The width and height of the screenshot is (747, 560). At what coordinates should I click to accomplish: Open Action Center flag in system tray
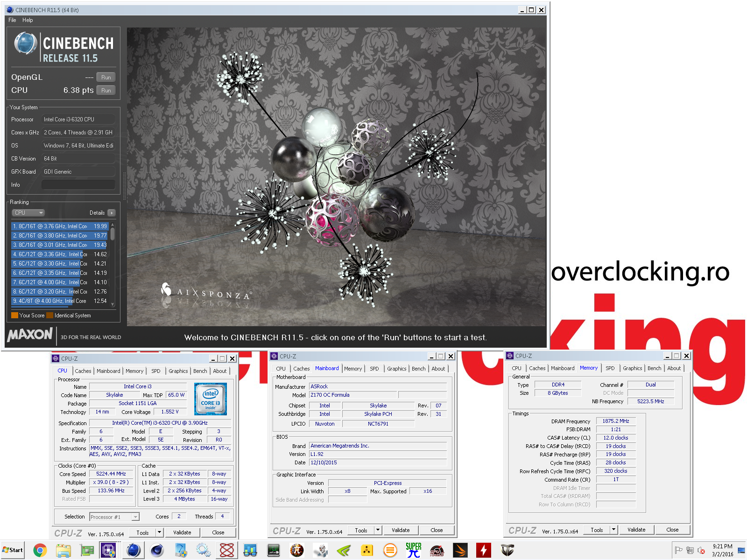click(x=679, y=550)
